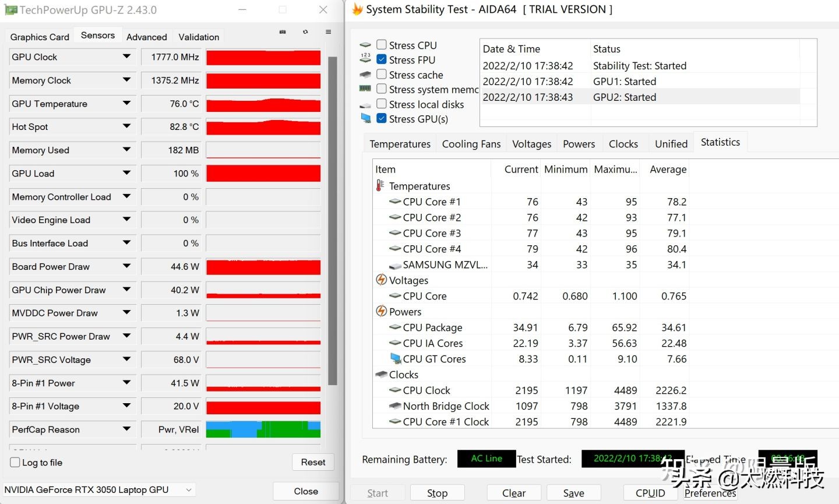Click the icon beside CPU Package
This screenshot has height=504, width=839.
(395, 327)
